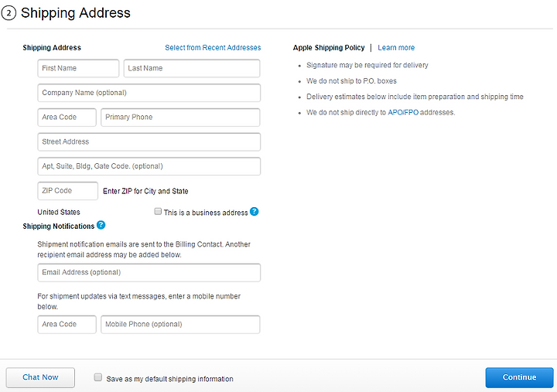Select the Enter ZIP for City and State text

[x=145, y=191]
